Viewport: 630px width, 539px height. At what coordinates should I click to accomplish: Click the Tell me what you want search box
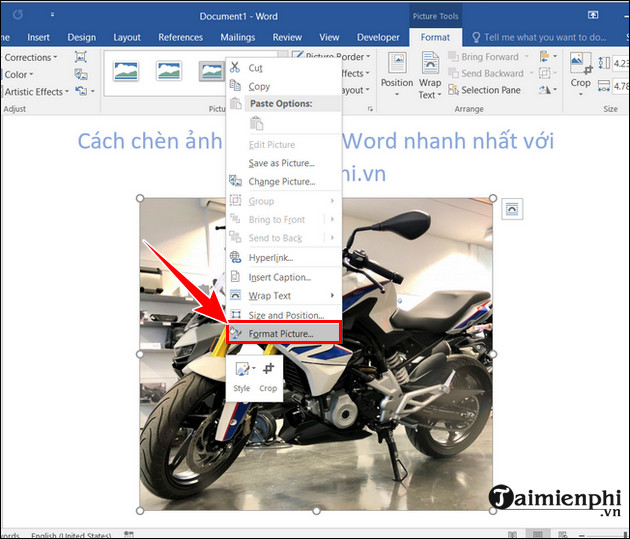539,37
